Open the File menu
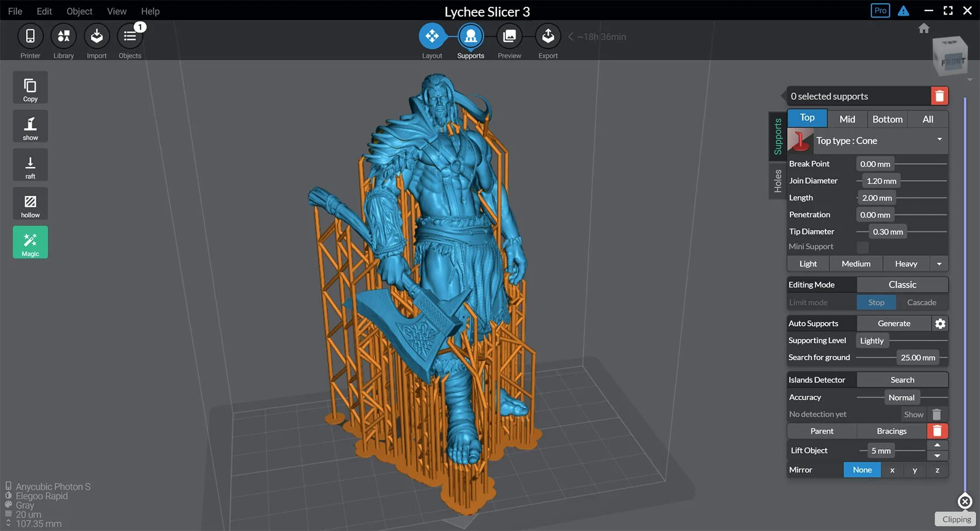 (x=15, y=11)
